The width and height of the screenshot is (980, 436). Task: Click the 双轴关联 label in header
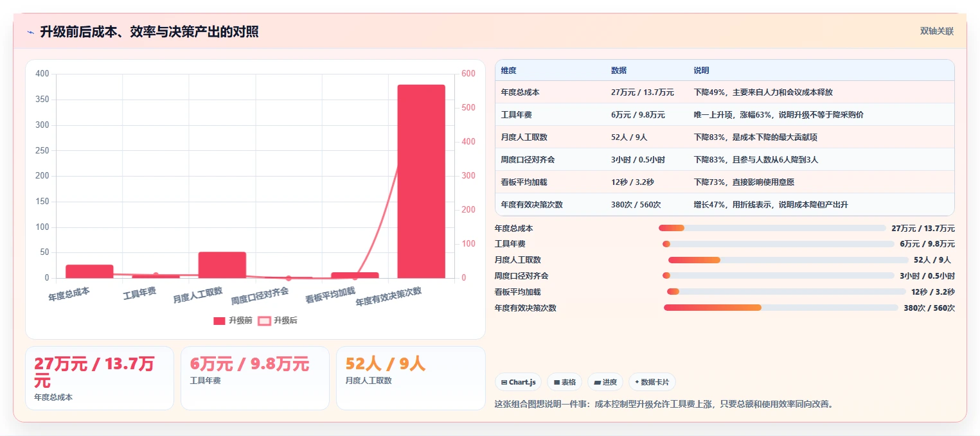[x=936, y=31]
